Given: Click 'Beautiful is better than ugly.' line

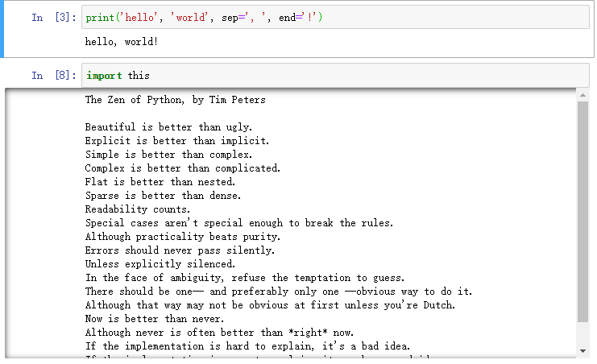Looking at the screenshot, I should [168, 127].
